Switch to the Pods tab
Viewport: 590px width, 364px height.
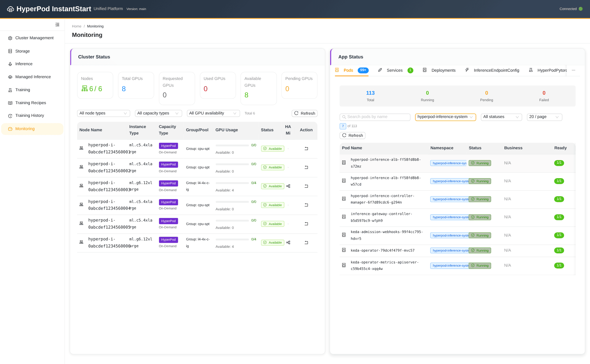pyautogui.click(x=351, y=70)
